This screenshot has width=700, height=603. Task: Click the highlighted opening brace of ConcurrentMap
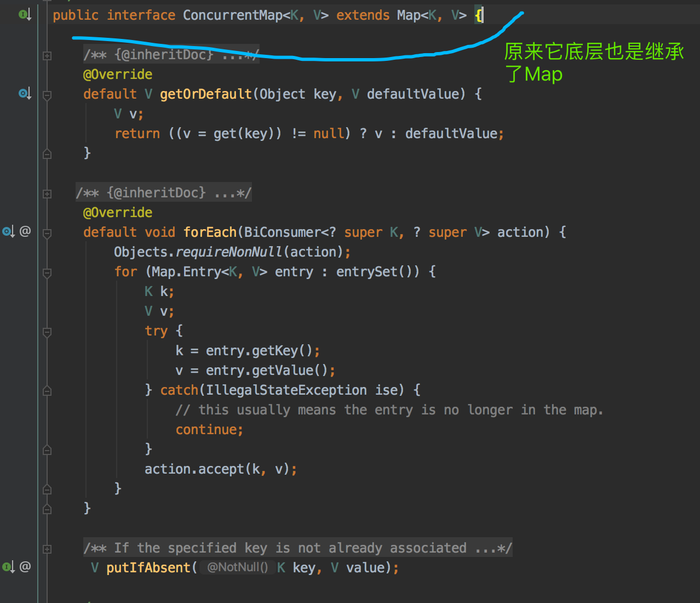(x=479, y=15)
